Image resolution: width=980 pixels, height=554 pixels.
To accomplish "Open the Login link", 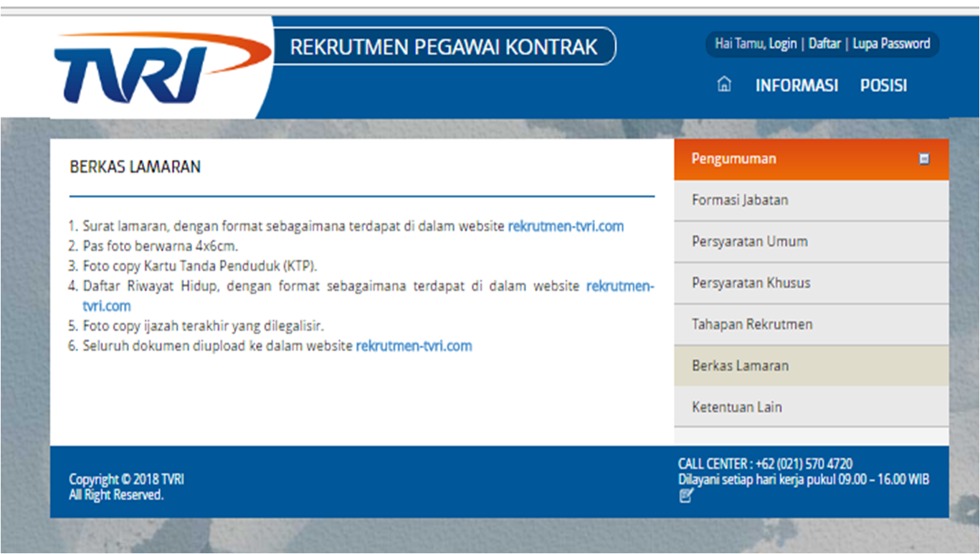I will pos(783,44).
